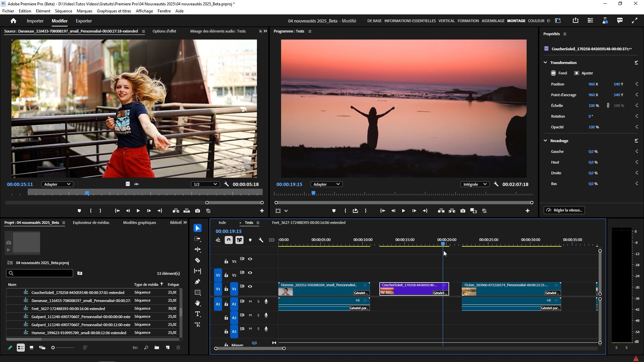Click the Ajuster button in Transformation
The width and height of the screenshot is (644, 362).
(x=584, y=73)
